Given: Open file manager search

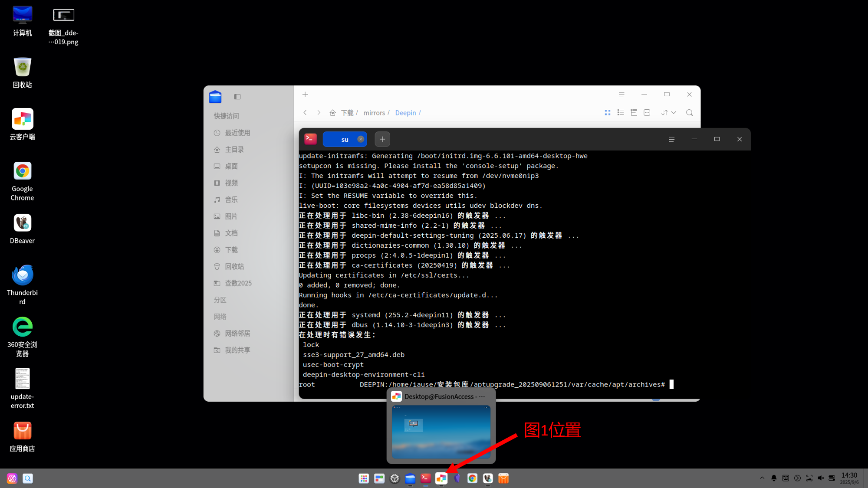Looking at the screenshot, I should (690, 113).
